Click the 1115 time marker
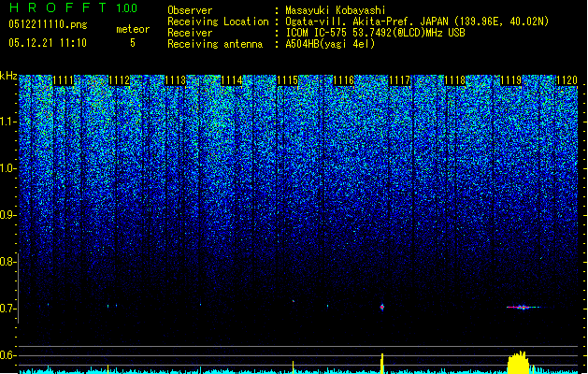588x374 pixels. pyautogui.click(x=287, y=80)
